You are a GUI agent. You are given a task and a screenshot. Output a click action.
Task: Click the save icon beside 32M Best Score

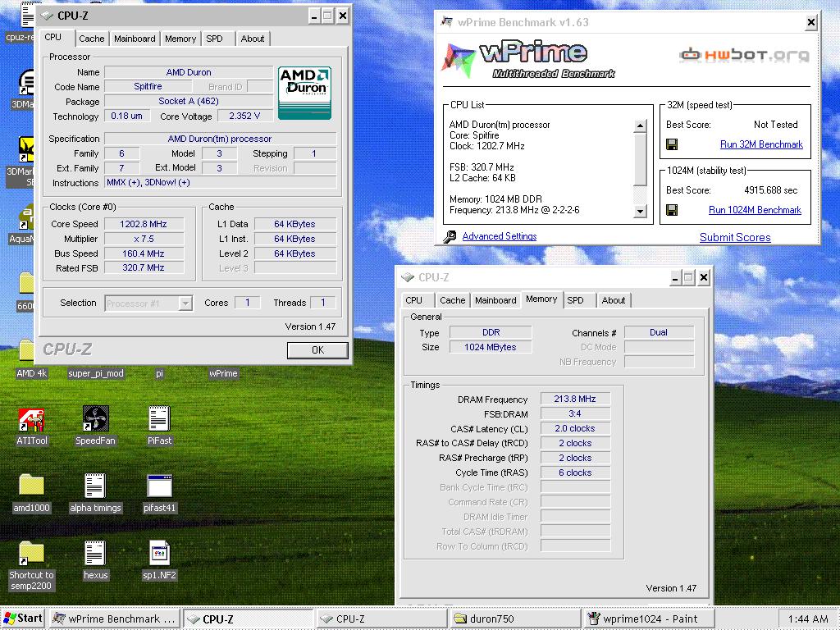pos(672,144)
